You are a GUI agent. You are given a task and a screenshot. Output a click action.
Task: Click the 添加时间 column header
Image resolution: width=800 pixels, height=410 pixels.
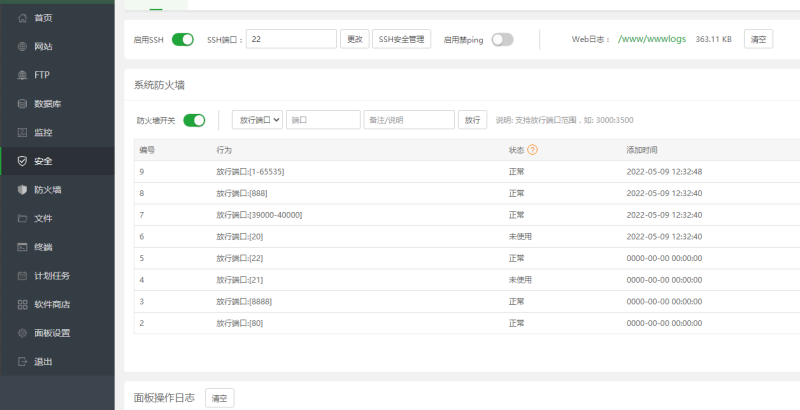[x=642, y=150]
